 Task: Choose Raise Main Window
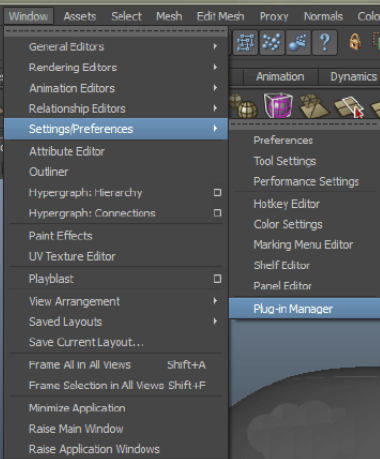coord(116,428)
